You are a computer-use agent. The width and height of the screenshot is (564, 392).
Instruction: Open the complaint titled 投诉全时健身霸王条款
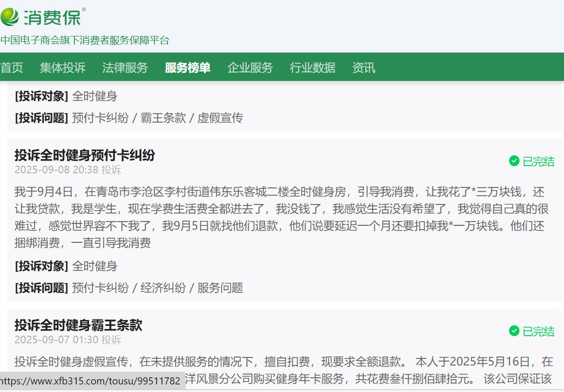click(x=78, y=325)
